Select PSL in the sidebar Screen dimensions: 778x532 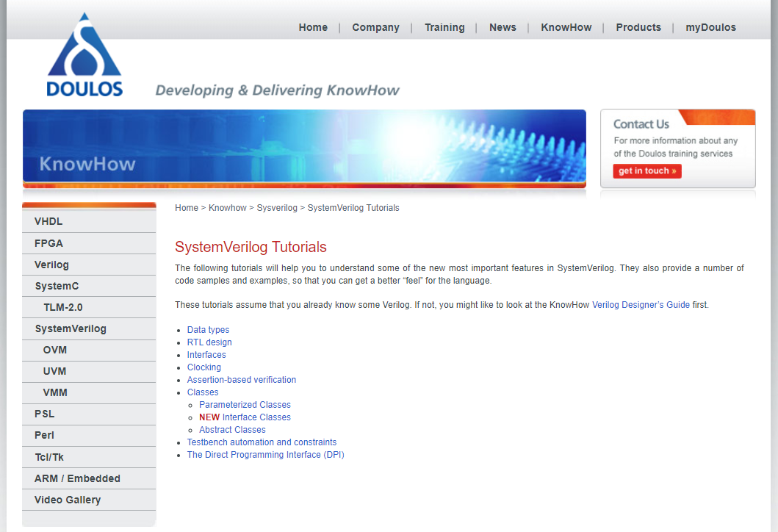(89, 414)
